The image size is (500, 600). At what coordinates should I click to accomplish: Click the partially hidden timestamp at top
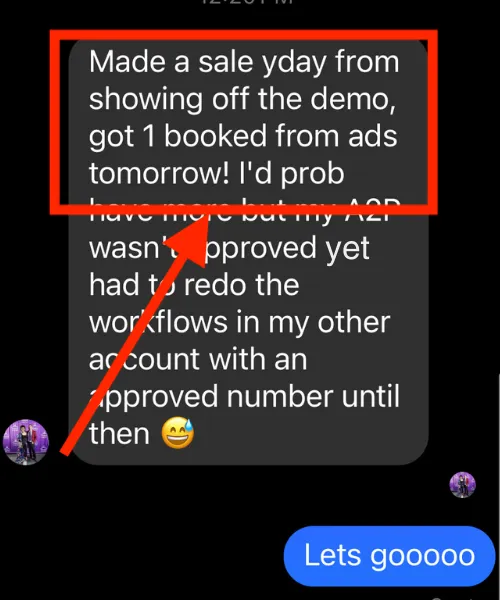click(247, 2)
